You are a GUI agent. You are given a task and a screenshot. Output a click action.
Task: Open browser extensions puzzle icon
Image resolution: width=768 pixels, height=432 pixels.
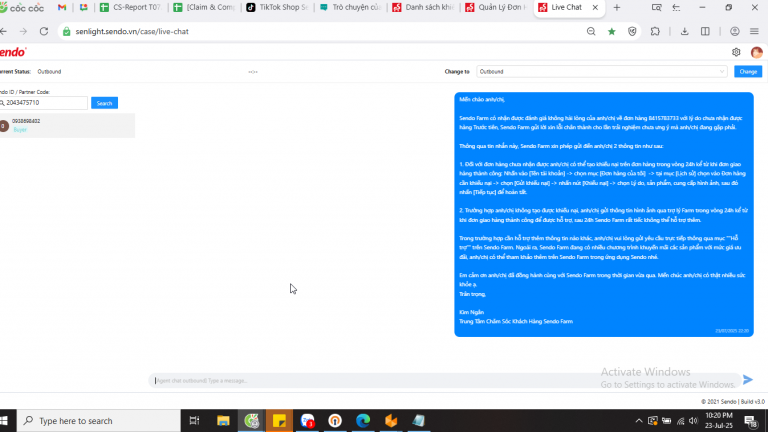point(655,31)
